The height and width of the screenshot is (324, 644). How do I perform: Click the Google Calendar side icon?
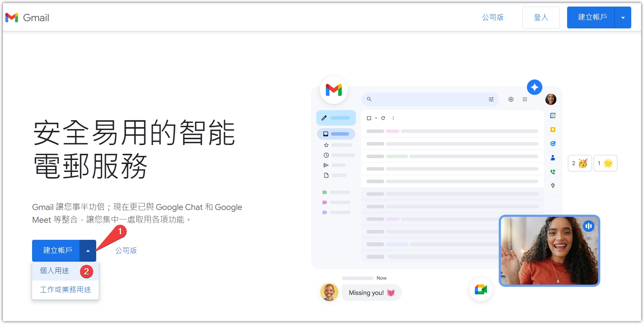553,116
